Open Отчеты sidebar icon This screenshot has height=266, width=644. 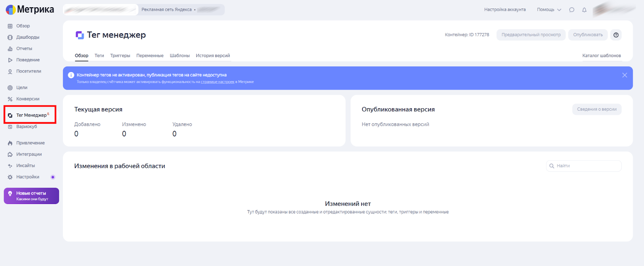(x=10, y=49)
